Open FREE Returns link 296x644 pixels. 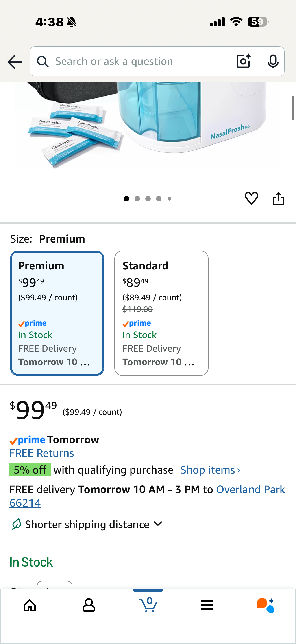point(42,453)
